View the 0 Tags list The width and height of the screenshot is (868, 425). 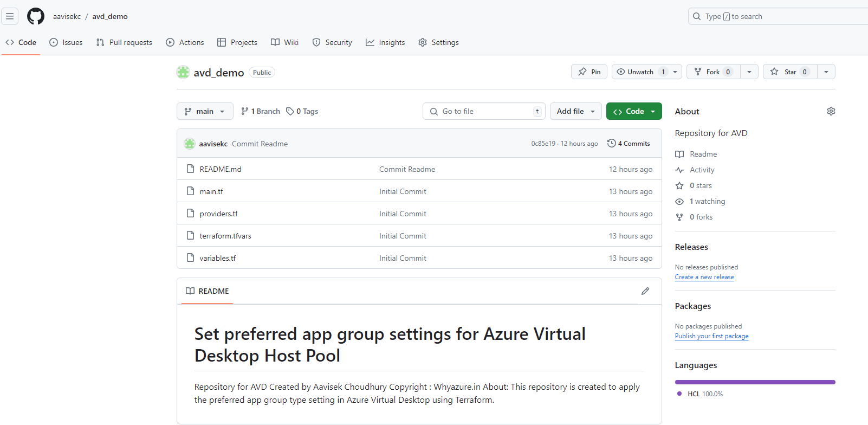pos(302,111)
